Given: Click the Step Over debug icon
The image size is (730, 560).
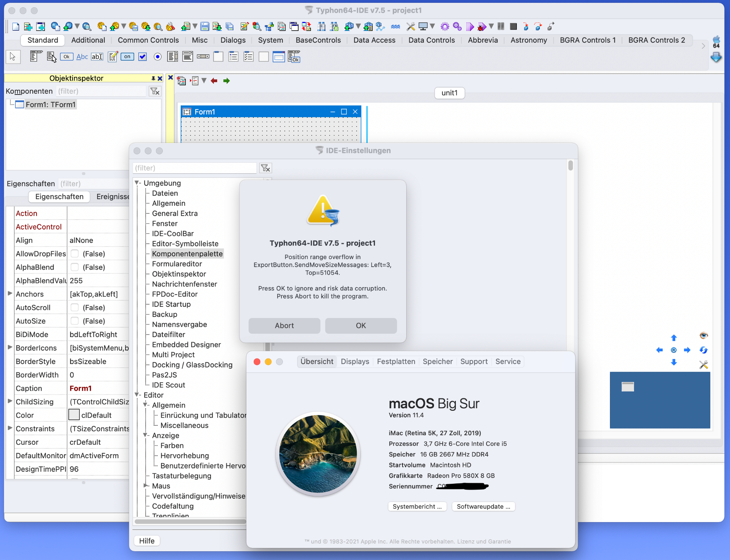Looking at the screenshot, I should click(x=538, y=26).
